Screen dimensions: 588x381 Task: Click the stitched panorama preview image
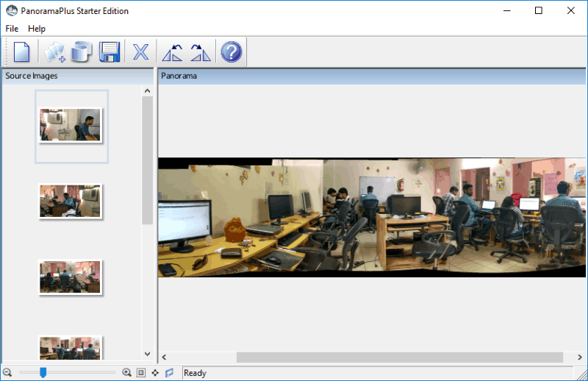(372, 217)
